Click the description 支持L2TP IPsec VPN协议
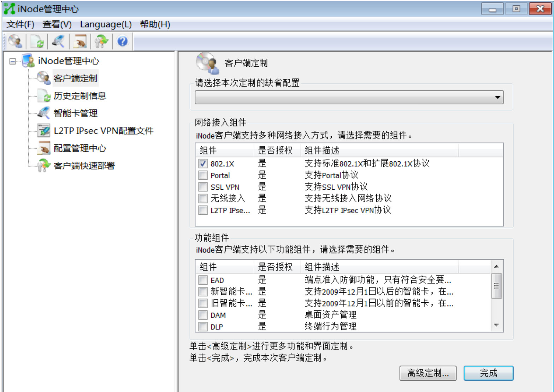Viewport: 554px width, 392px height. (x=348, y=210)
